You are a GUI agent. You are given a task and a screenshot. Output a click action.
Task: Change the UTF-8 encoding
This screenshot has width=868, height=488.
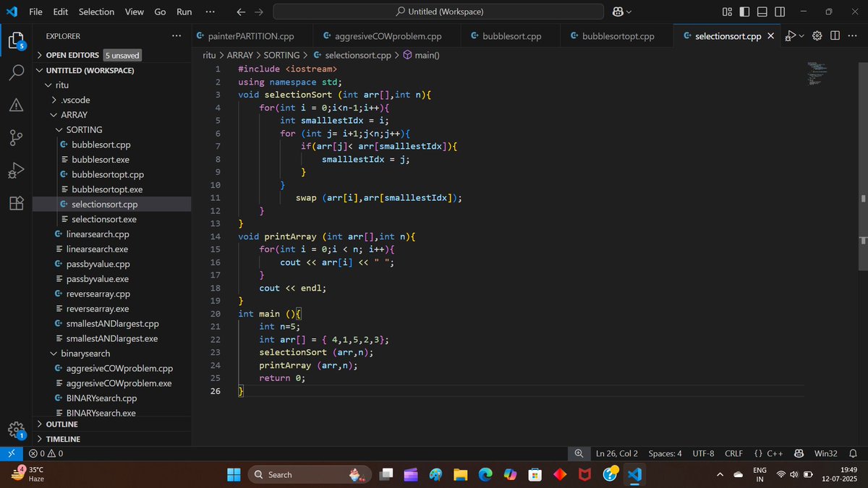click(x=703, y=453)
